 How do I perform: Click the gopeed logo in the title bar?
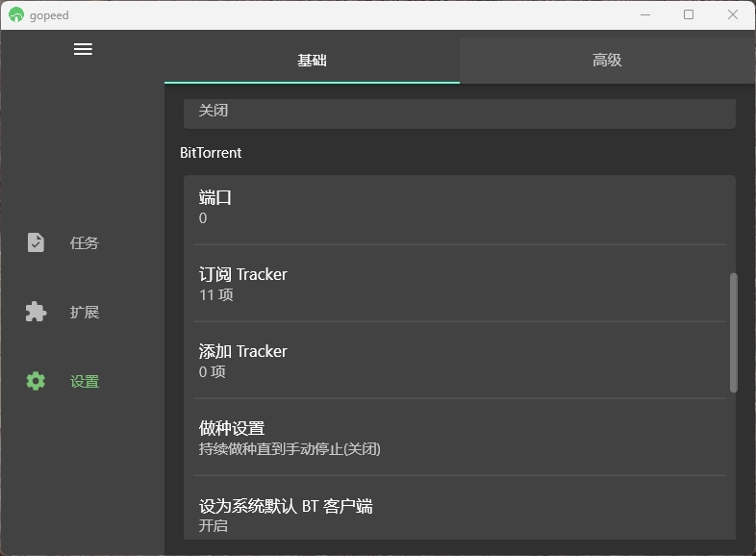16,15
